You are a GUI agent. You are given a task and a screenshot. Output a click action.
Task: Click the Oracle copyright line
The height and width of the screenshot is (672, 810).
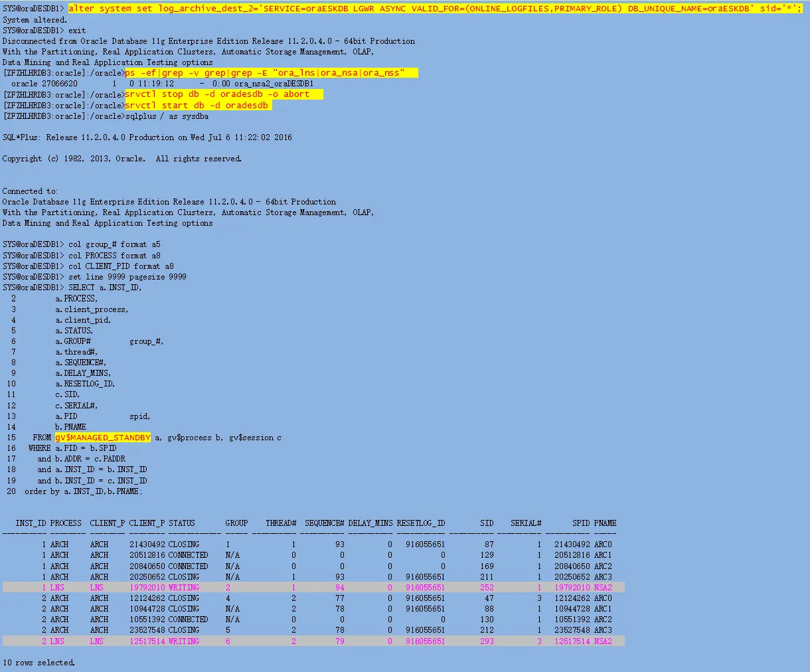[122, 159]
